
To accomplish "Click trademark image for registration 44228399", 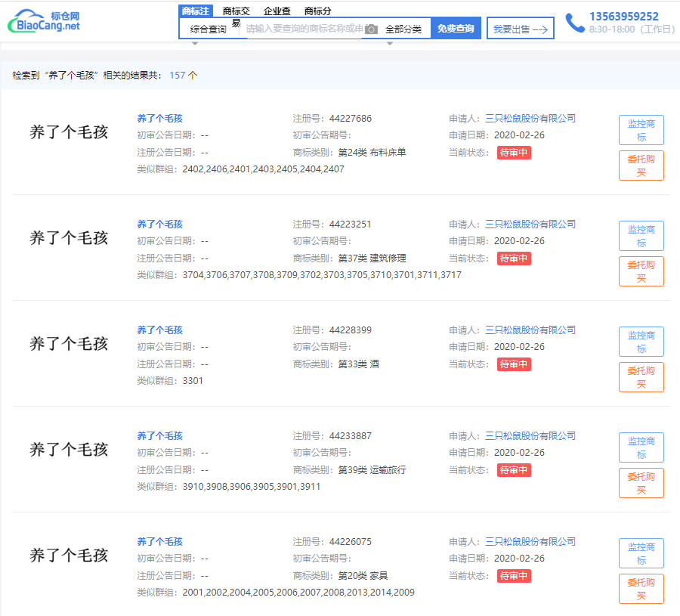I will [69, 344].
